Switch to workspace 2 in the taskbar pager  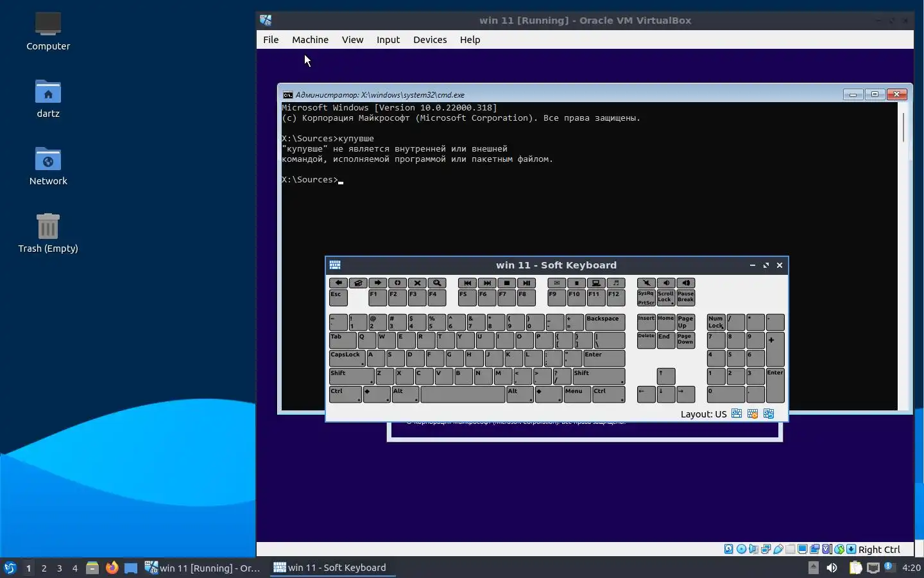click(x=44, y=568)
